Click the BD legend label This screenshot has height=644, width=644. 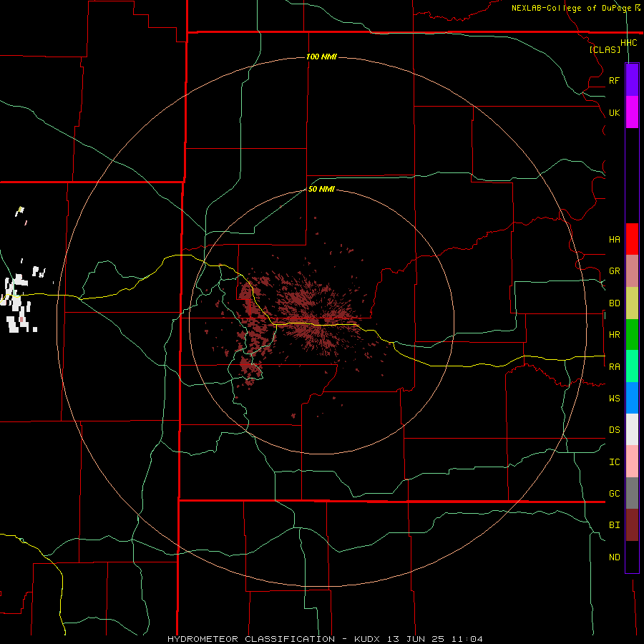(614, 303)
